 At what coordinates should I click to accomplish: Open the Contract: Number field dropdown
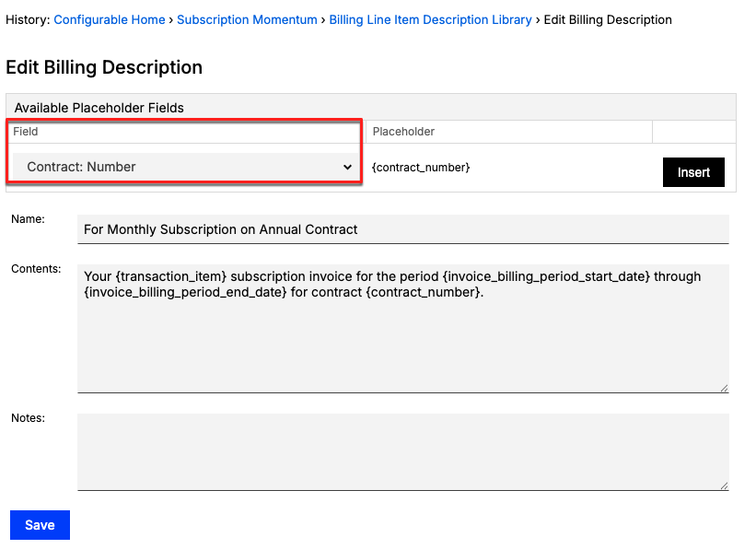tap(185, 167)
